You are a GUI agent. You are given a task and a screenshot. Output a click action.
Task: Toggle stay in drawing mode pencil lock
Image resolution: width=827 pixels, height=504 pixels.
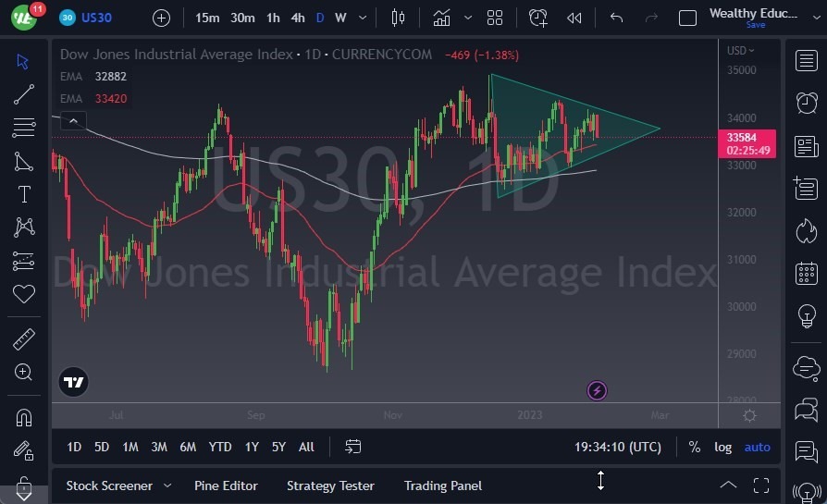(24, 450)
